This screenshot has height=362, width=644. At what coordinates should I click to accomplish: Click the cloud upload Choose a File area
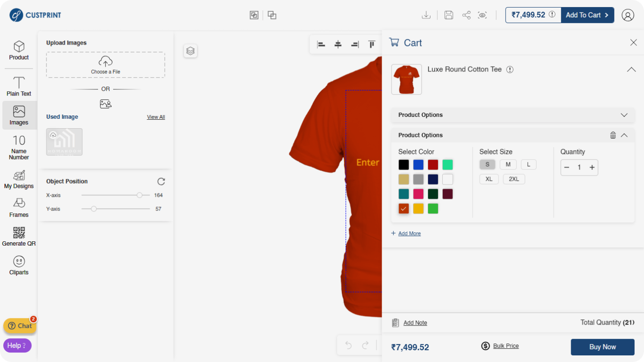coord(106,65)
